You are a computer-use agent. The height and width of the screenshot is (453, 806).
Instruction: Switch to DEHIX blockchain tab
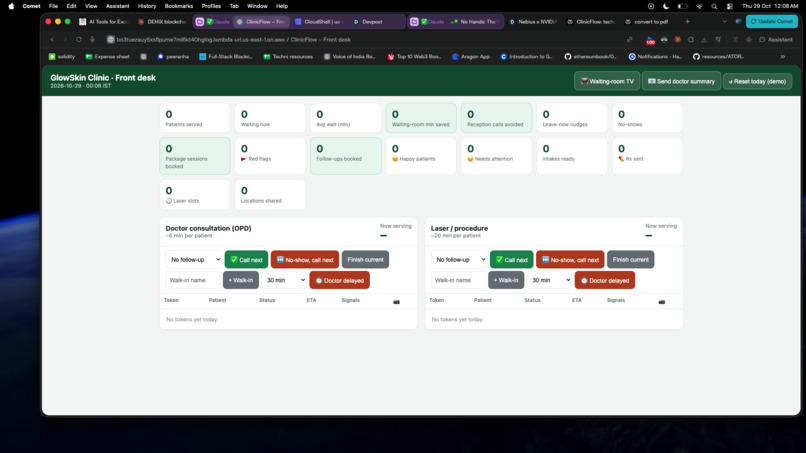162,22
